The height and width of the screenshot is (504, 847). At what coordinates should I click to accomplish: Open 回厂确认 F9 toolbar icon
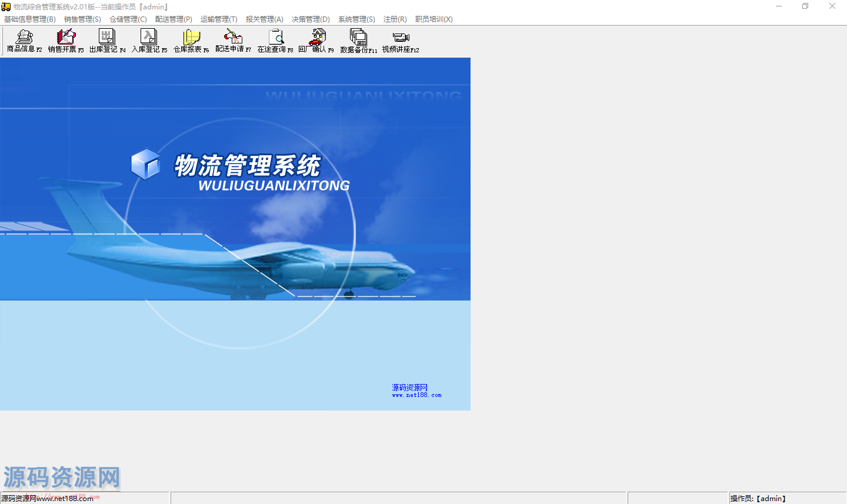[x=316, y=41]
